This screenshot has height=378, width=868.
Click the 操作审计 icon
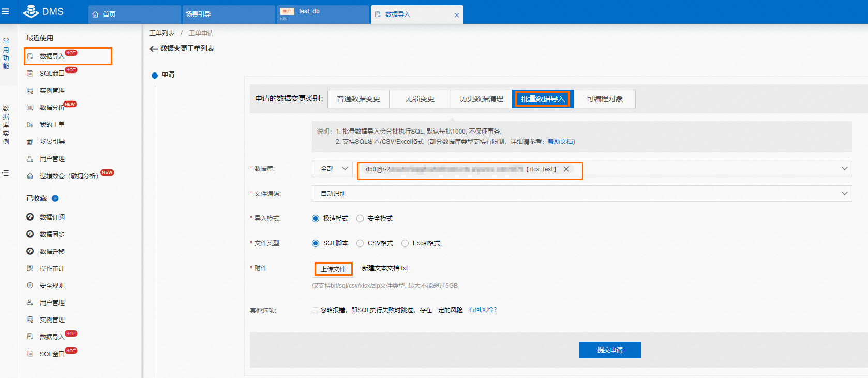coord(30,268)
